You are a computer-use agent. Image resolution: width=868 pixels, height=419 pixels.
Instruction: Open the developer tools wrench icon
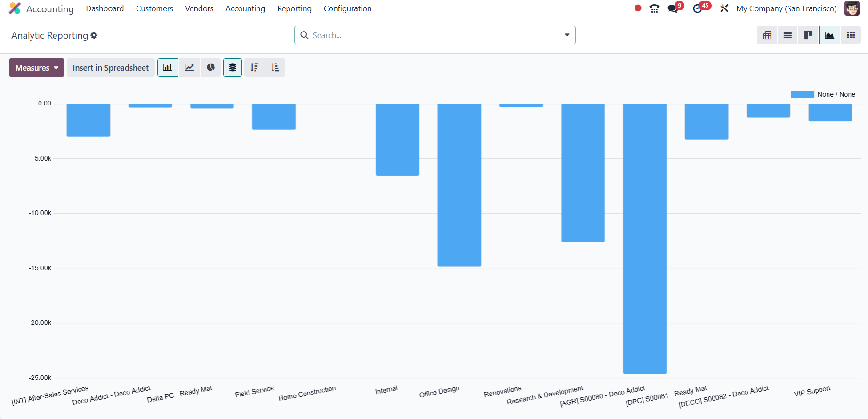(x=724, y=8)
